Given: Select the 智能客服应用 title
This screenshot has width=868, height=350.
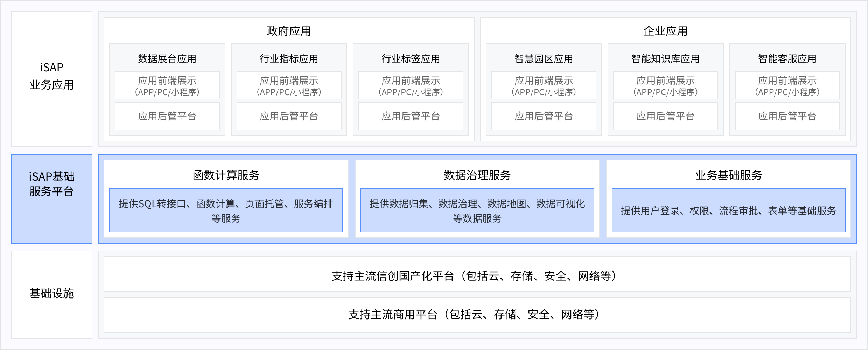Looking at the screenshot, I should (787, 59).
